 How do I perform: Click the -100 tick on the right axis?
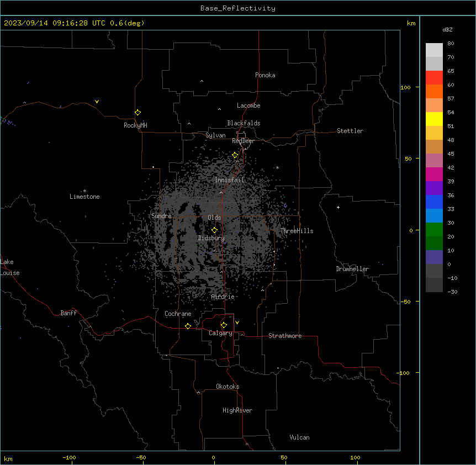pos(404,373)
